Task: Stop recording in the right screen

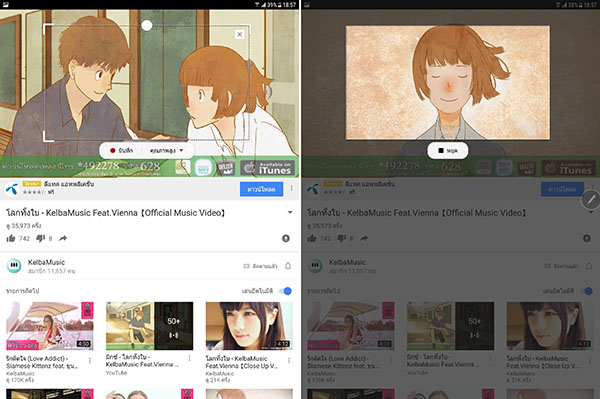Action: point(447,151)
